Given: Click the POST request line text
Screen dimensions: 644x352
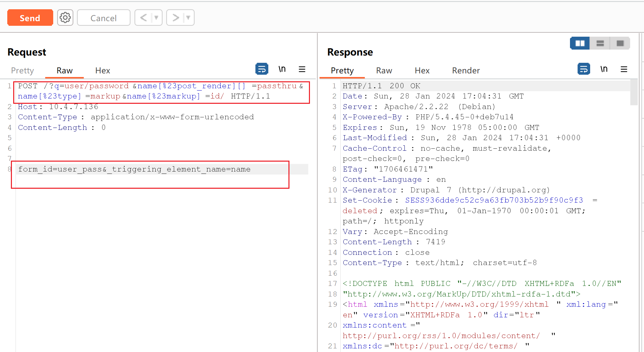Looking at the screenshot, I should 161,91.
